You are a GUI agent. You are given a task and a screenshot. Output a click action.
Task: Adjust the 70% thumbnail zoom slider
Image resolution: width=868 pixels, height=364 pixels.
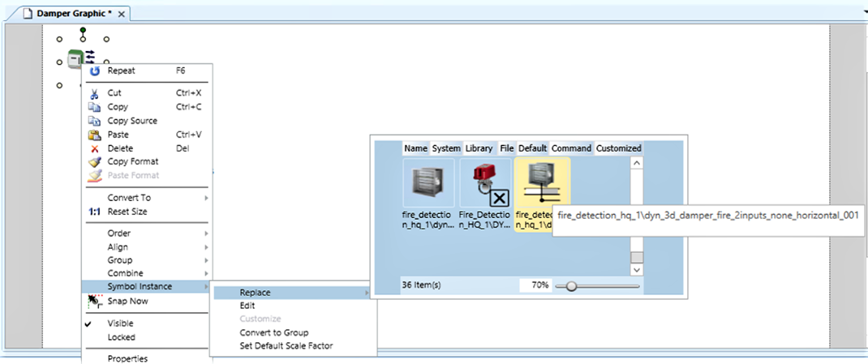[571, 285]
